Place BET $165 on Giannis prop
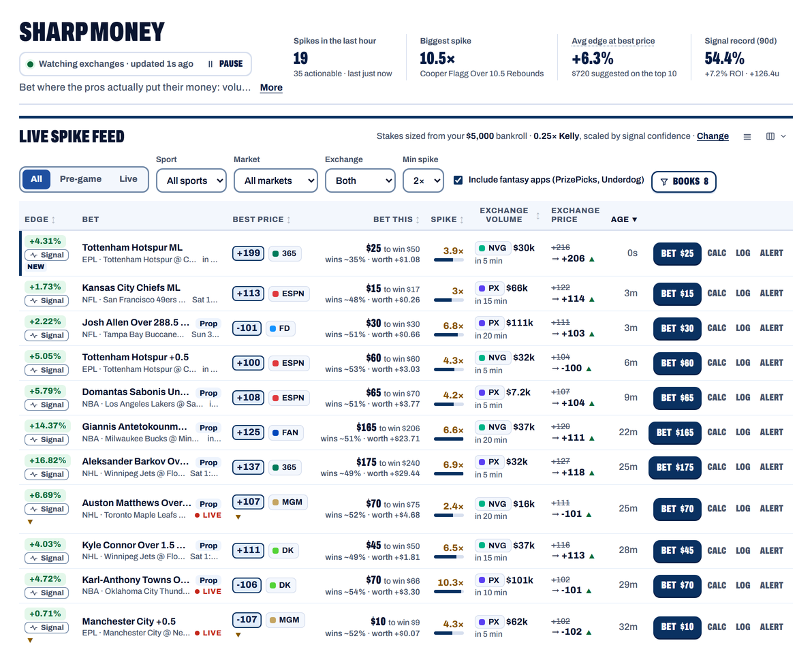The height and width of the screenshot is (645, 812). coord(675,432)
